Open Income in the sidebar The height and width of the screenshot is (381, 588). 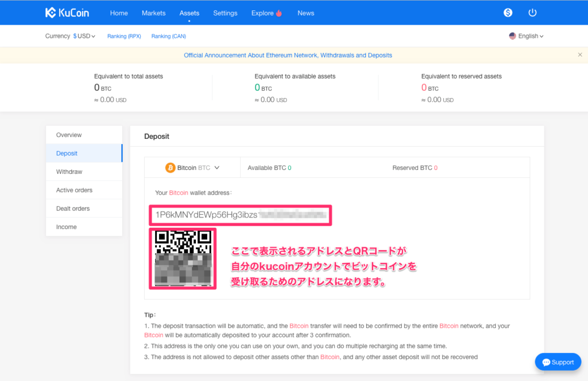pyautogui.click(x=84, y=227)
